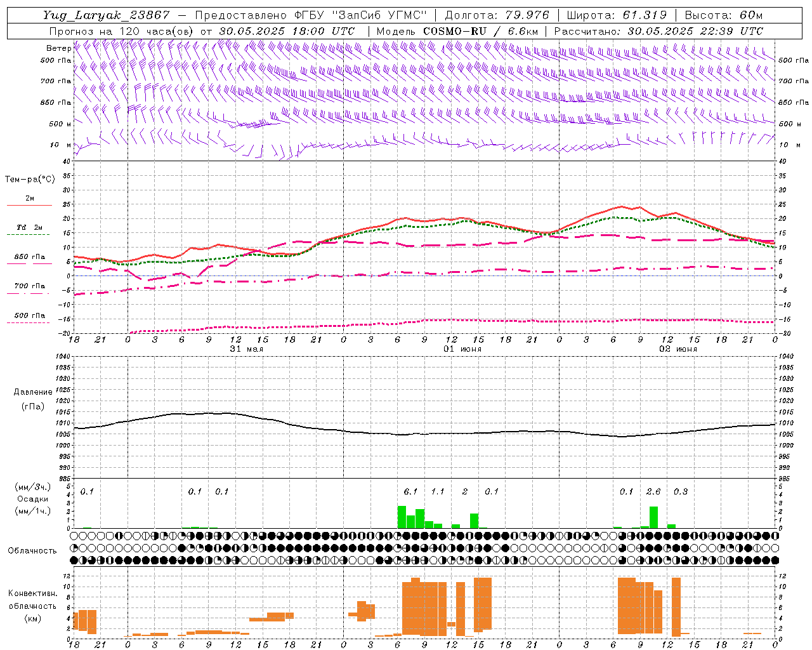The image size is (812, 650).
Task: Click the Рассчитано: 30.05.2025 22:39 UTC timestamp
Action: point(659,31)
